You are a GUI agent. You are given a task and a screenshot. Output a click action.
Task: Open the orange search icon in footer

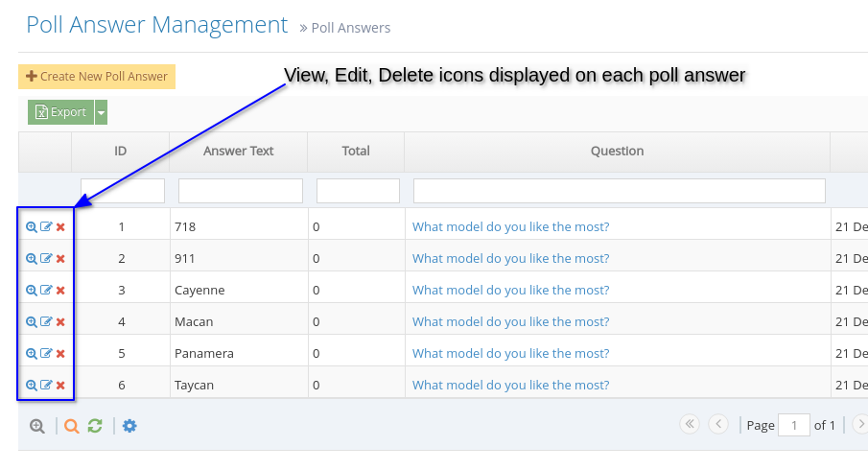click(71, 426)
